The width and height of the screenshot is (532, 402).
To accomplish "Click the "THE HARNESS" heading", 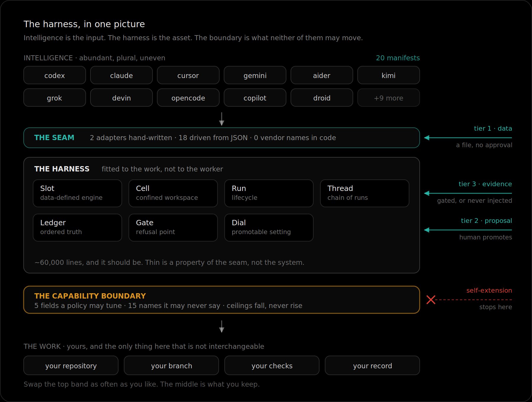I will [x=62, y=169].
